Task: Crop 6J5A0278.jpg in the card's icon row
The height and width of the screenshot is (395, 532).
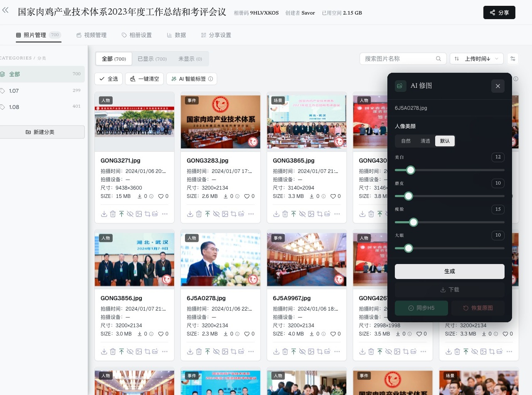Action: click(x=233, y=351)
